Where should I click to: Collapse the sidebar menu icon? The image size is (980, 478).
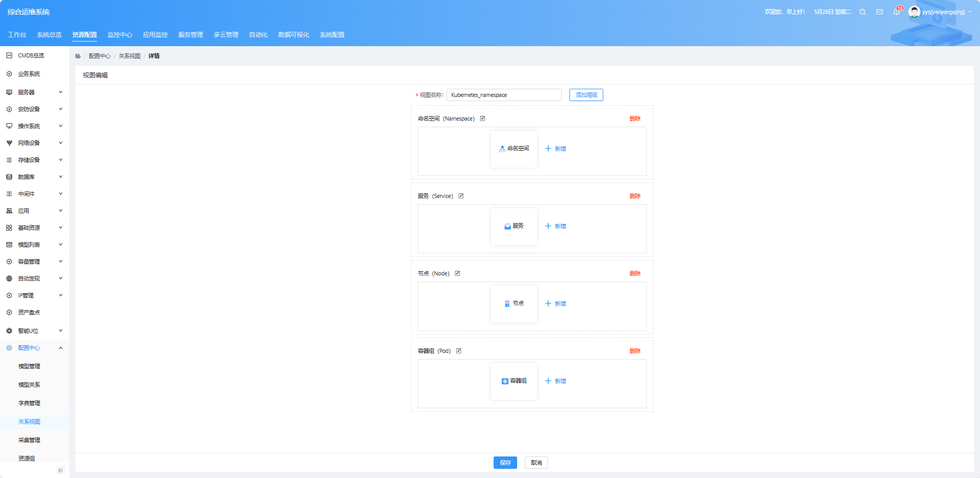pyautogui.click(x=60, y=470)
